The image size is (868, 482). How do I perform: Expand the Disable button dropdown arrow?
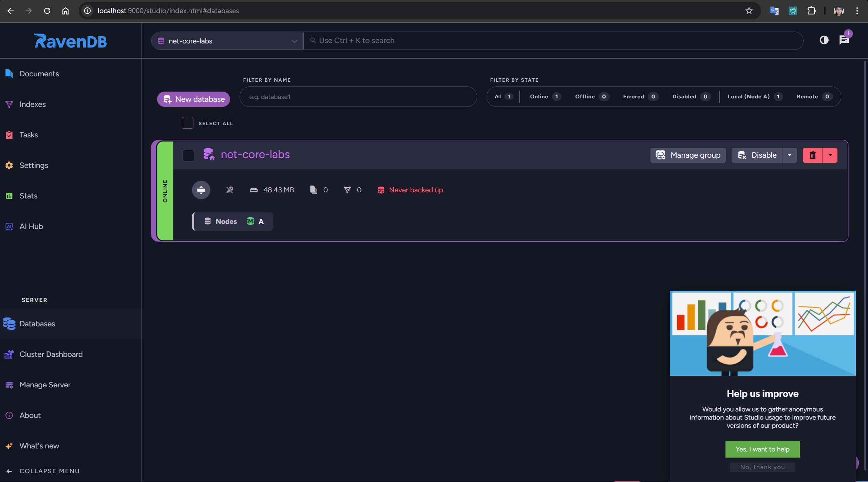point(790,155)
